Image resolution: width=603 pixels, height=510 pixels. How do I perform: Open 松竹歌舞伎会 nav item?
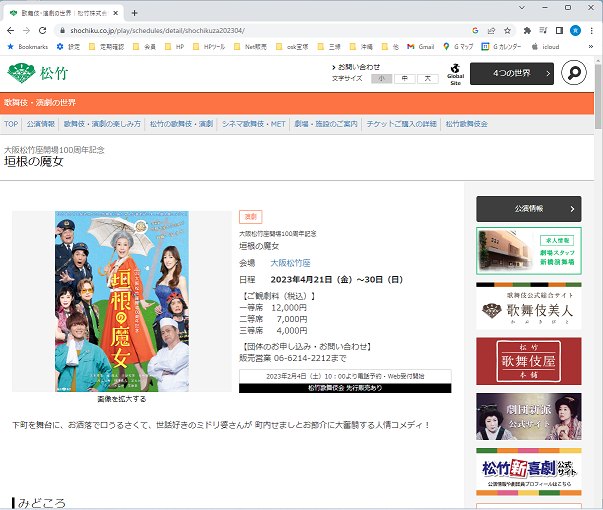[x=466, y=124]
